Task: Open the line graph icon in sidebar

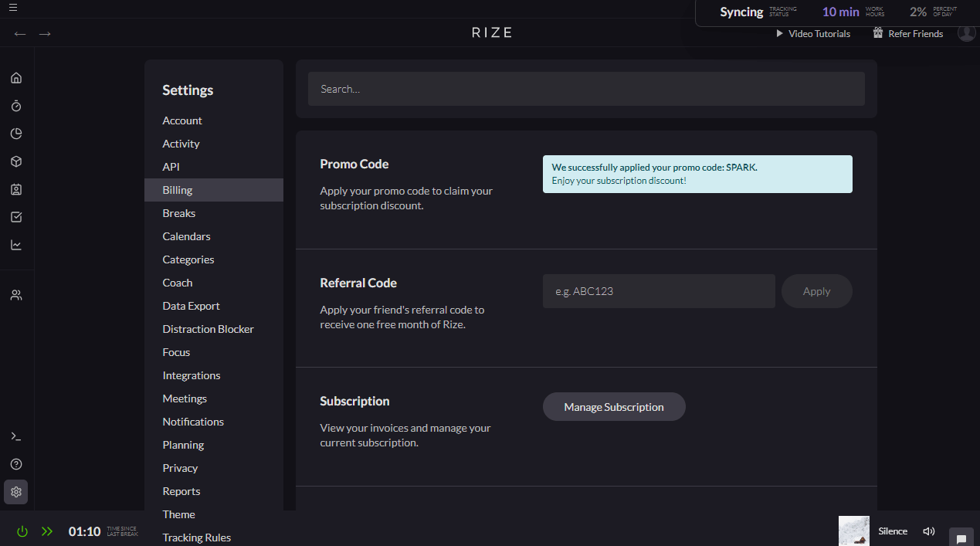Action: tap(16, 245)
